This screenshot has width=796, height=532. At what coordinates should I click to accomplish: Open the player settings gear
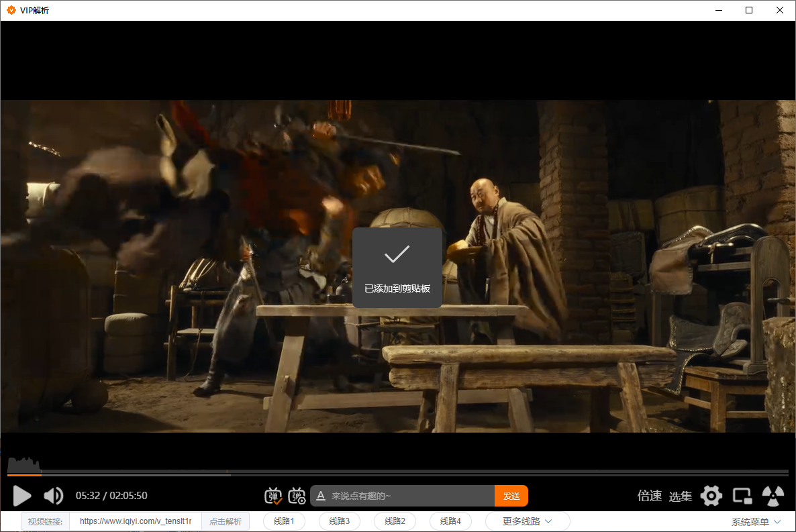[x=711, y=496]
